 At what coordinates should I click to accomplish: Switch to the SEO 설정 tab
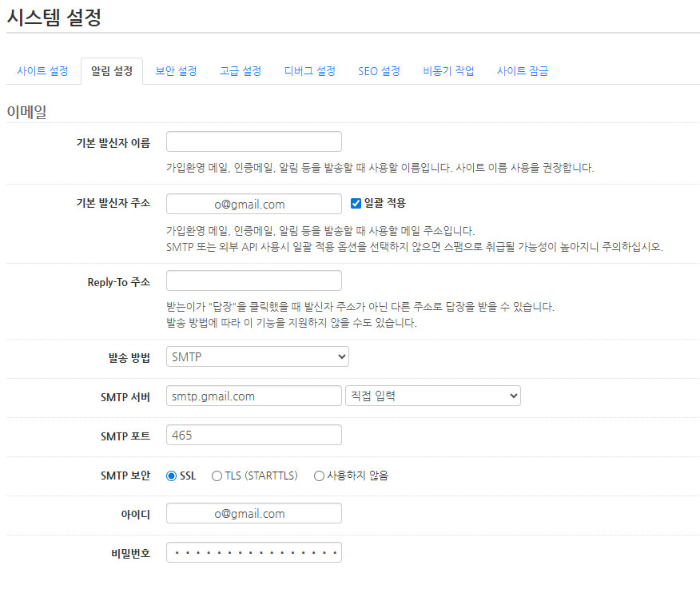point(379,71)
